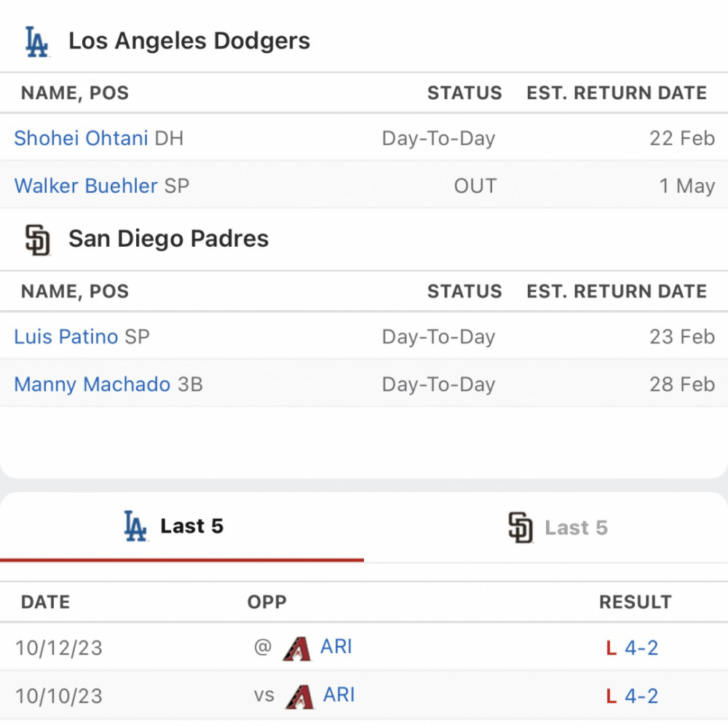Click Dodgers EST. RETURN DATE column header
Viewport: 728px width, 728px height.
(617, 93)
